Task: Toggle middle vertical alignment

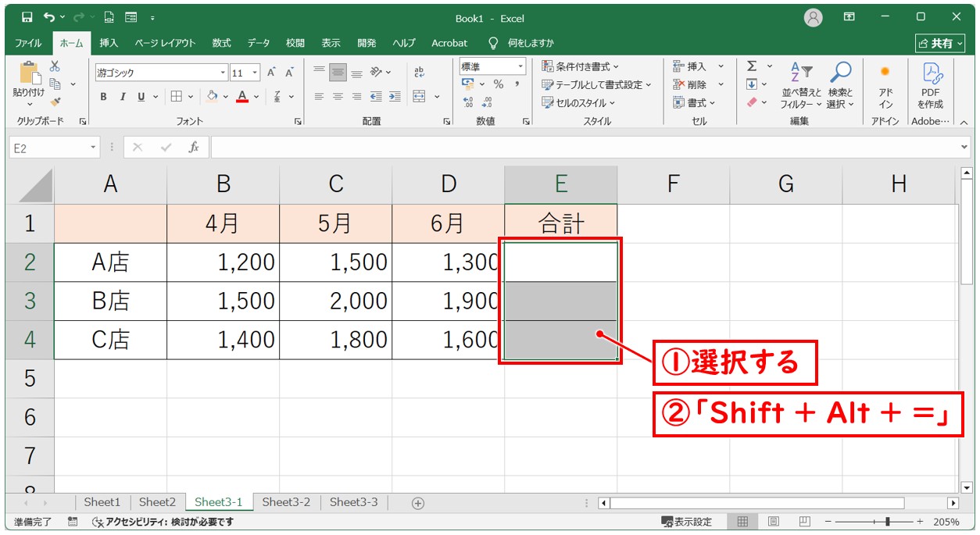Action: [x=338, y=72]
